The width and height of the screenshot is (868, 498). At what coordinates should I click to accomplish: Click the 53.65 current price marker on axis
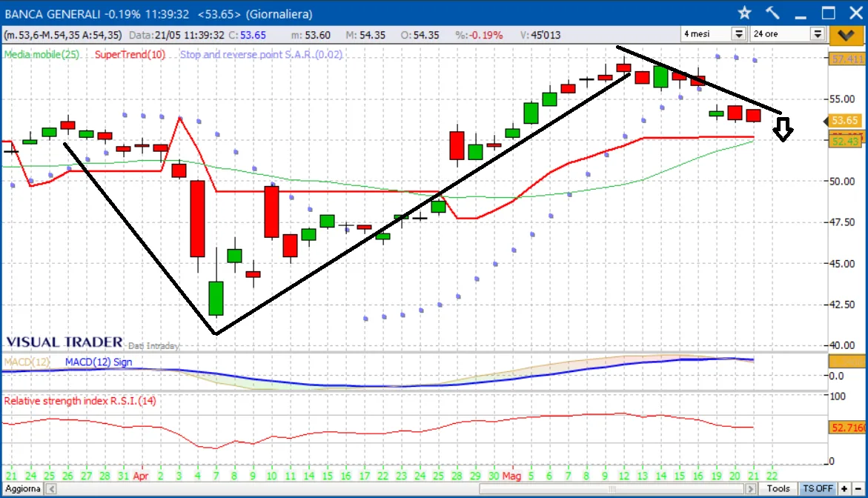pyautogui.click(x=844, y=121)
